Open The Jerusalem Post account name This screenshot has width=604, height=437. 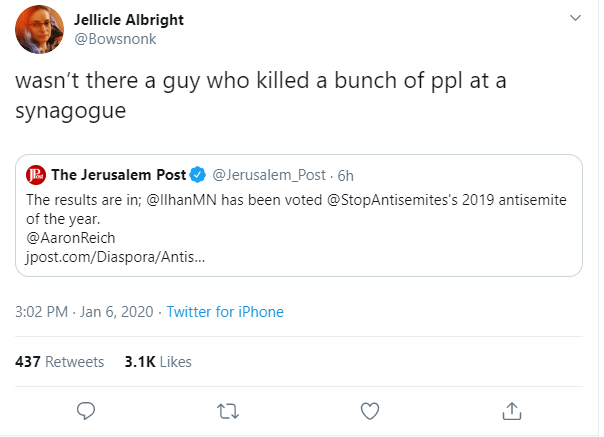click(x=116, y=176)
